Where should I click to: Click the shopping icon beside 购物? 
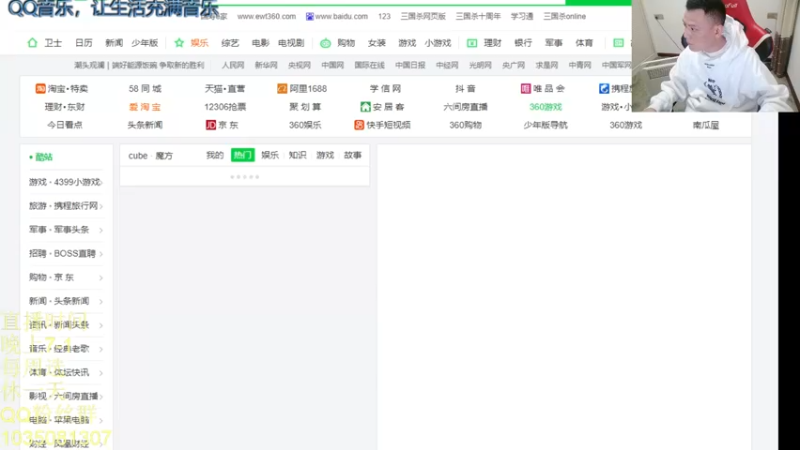click(326, 43)
